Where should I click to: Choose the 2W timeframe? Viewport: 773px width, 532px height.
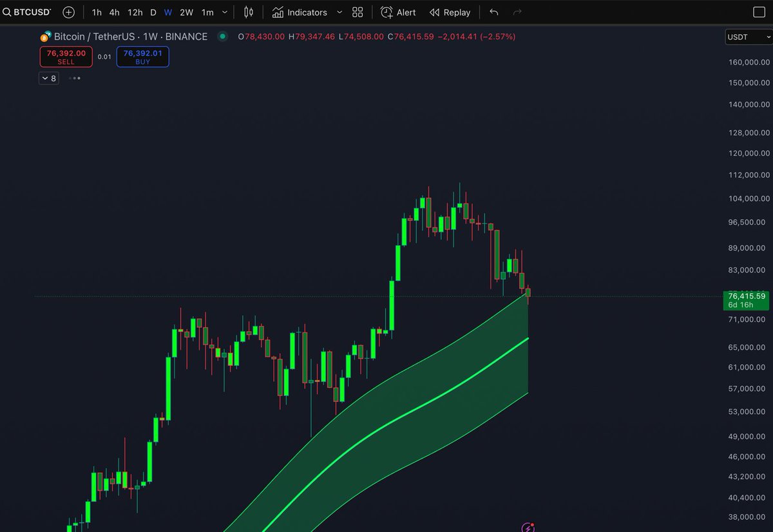pyautogui.click(x=186, y=12)
